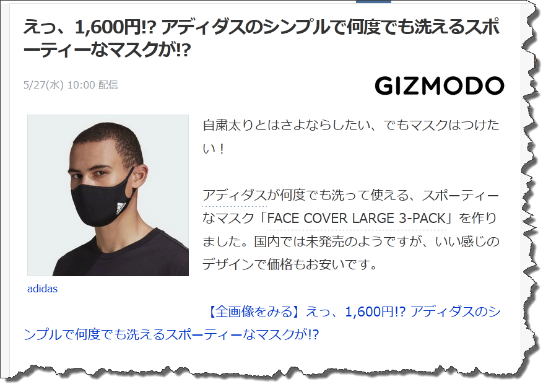The height and width of the screenshot is (392, 551).
Task: Click the 配信 label next to the time
Action: point(108,85)
